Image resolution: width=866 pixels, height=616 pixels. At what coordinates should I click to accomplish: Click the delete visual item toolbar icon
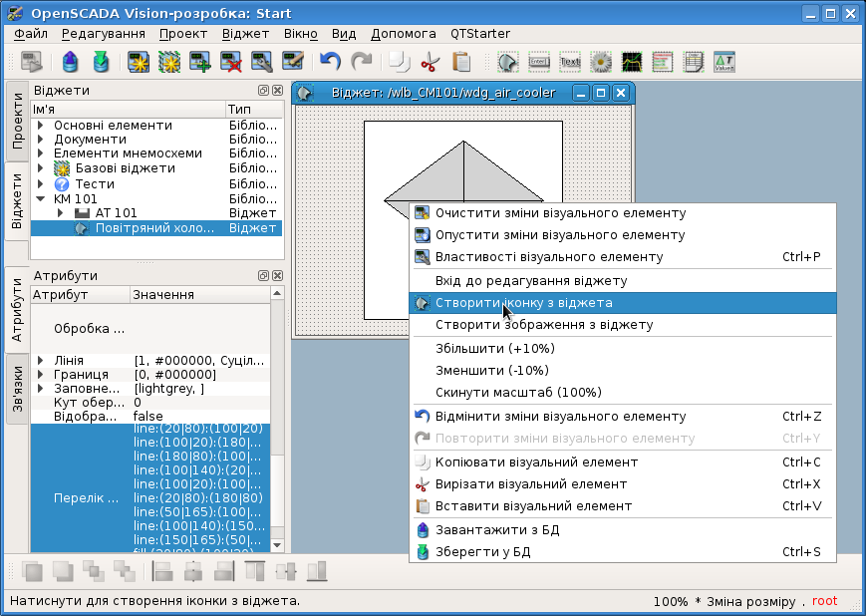coord(232,62)
